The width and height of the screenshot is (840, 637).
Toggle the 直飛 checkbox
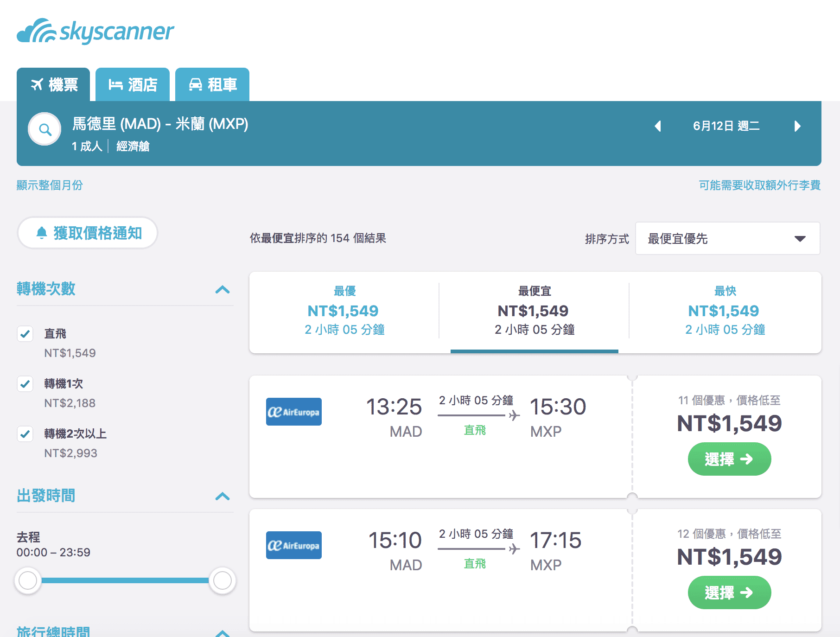(x=25, y=334)
